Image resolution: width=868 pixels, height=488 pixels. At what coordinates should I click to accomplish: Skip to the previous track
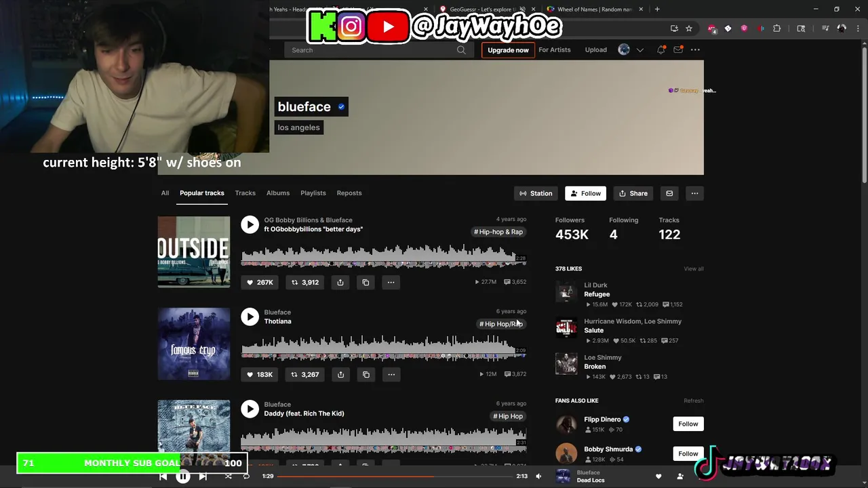163,476
